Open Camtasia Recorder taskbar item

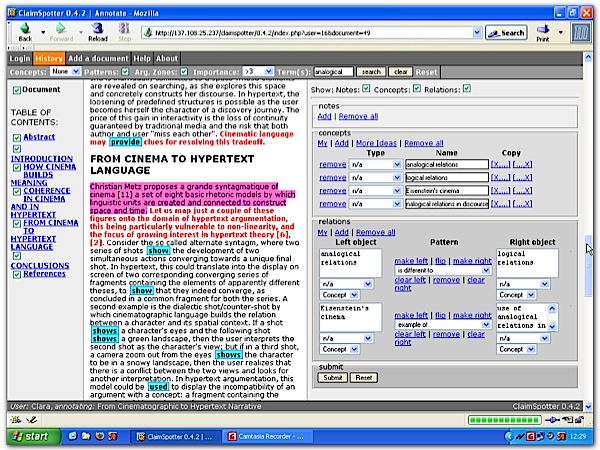[266, 436]
